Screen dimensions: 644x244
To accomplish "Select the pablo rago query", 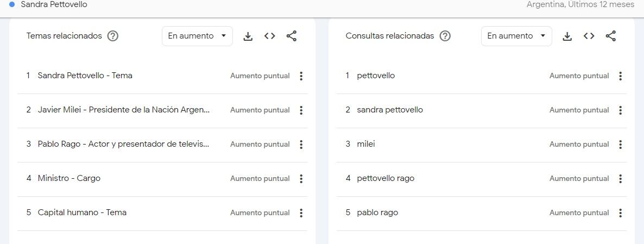I will pyautogui.click(x=377, y=213).
